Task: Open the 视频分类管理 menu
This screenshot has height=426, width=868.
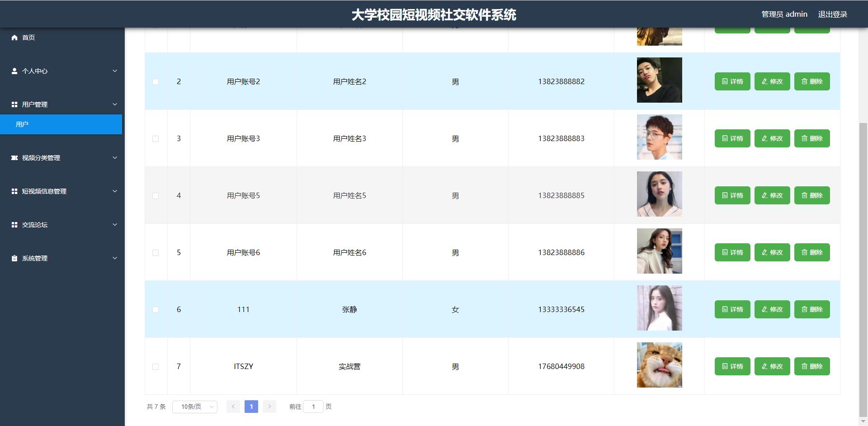Action: click(41, 158)
